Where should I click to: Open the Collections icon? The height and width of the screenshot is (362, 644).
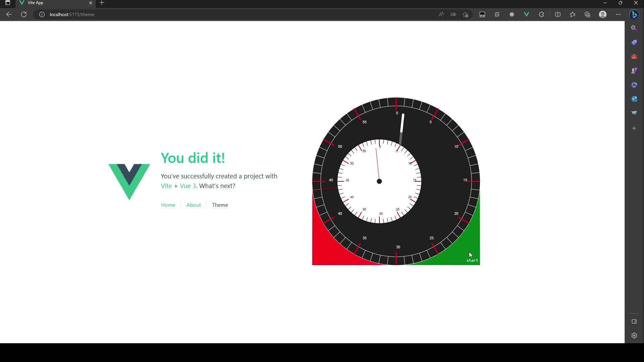pos(587,14)
